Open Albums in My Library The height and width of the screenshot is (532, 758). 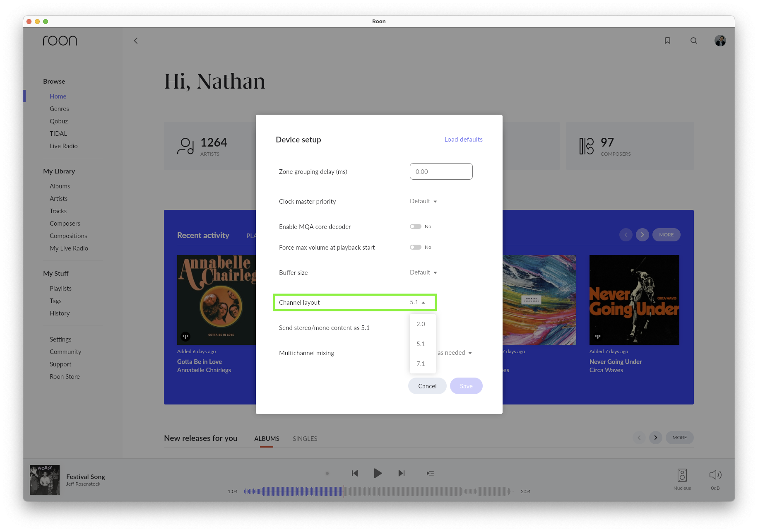[x=60, y=186]
